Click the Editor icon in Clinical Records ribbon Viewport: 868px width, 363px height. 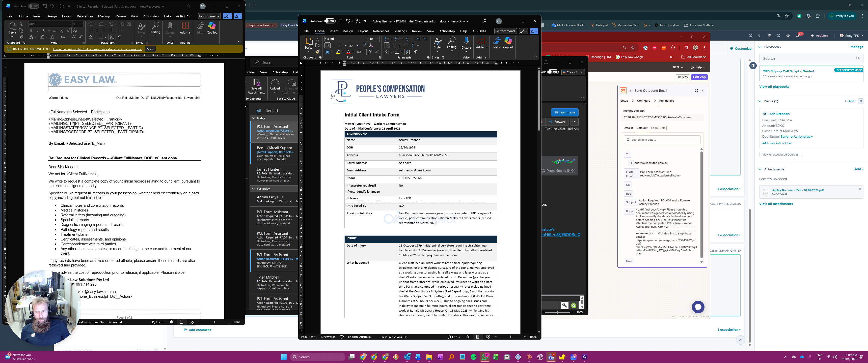tap(201, 28)
